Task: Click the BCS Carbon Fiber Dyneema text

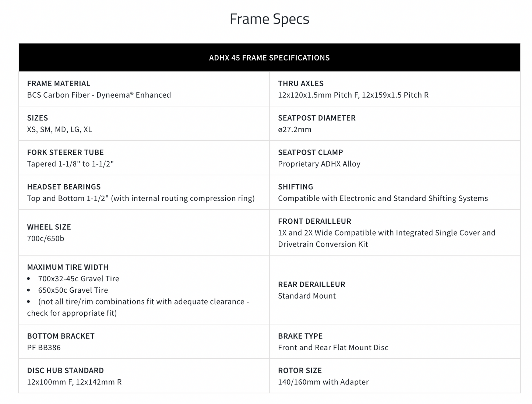Action: [99, 95]
